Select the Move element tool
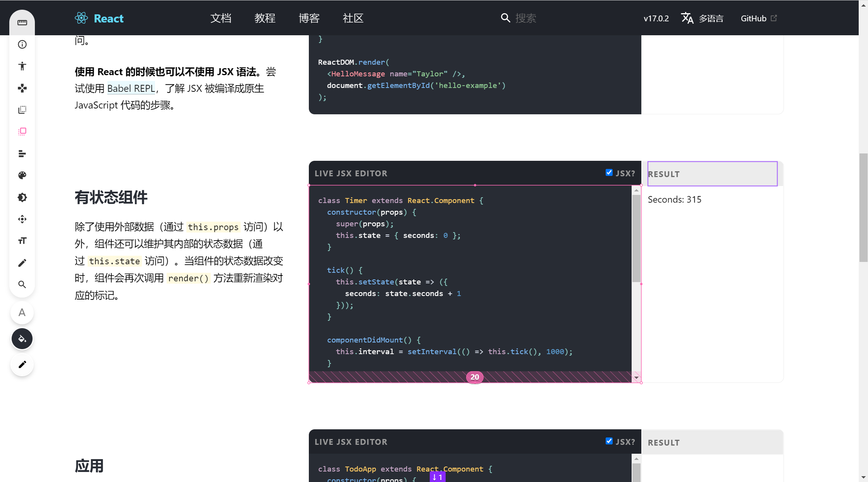 click(22, 219)
